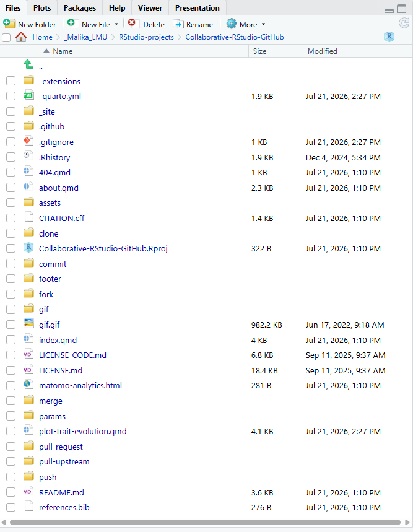The image size is (413, 532).
Task: Open the pull-upstream folder
Action: 64,462
